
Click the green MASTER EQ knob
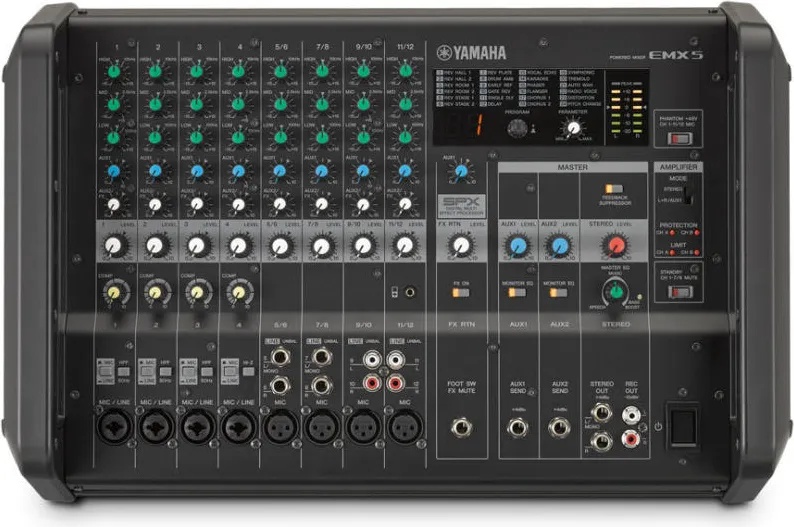point(616,292)
